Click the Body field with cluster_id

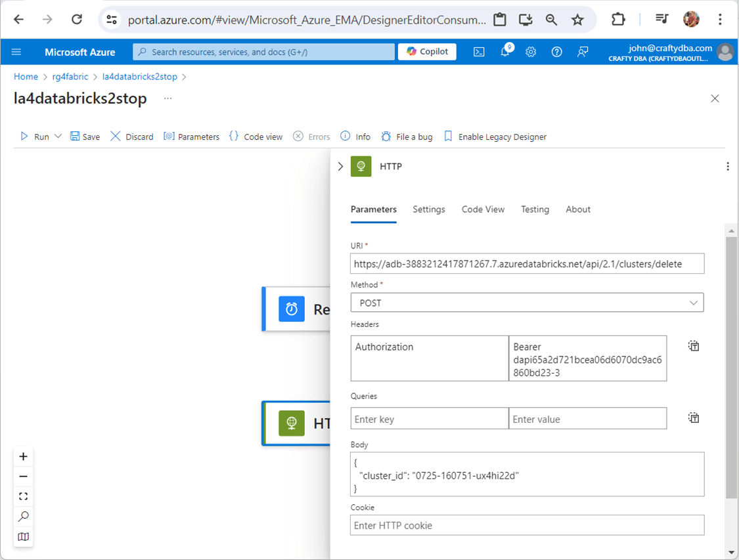point(527,474)
